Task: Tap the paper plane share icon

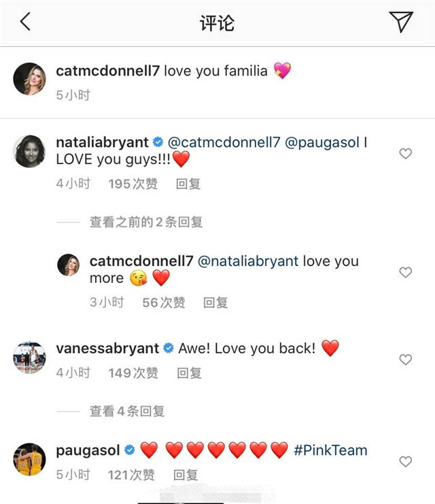Action: (x=401, y=22)
